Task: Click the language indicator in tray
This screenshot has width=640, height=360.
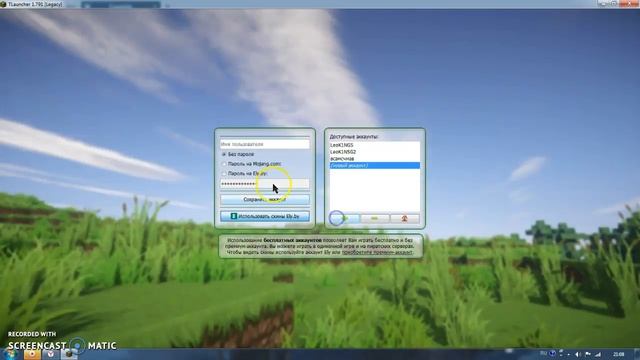Action: pyautogui.click(x=543, y=353)
